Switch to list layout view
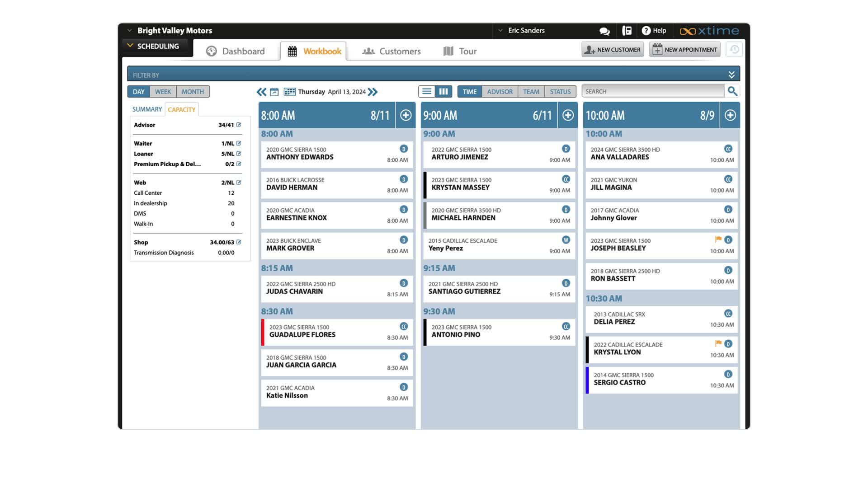The width and height of the screenshot is (868, 488). (426, 91)
